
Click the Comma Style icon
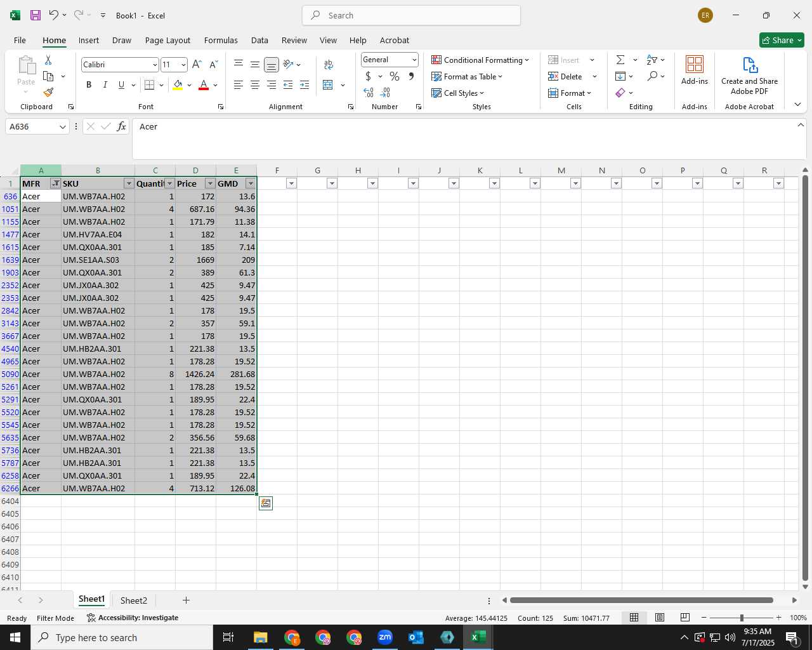point(411,76)
